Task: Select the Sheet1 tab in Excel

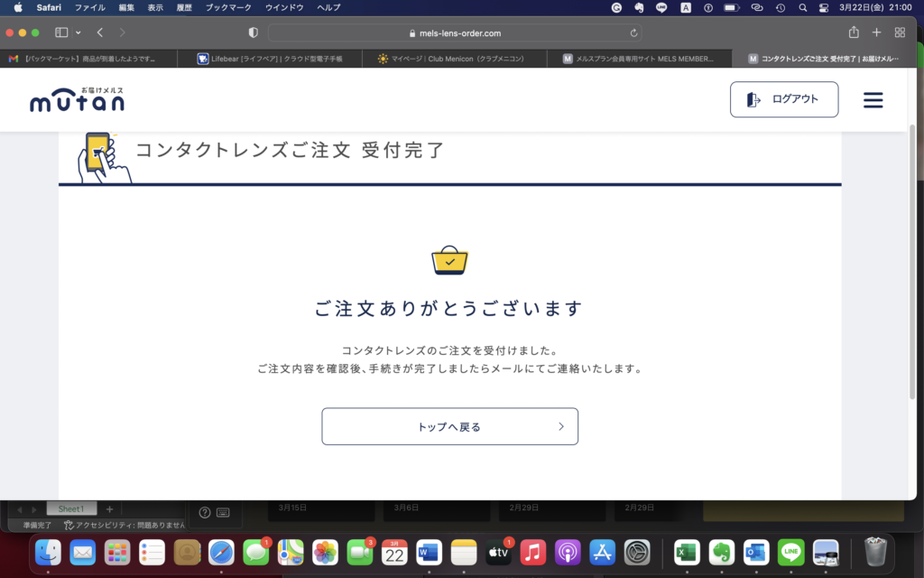Action: tap(71, 508)
